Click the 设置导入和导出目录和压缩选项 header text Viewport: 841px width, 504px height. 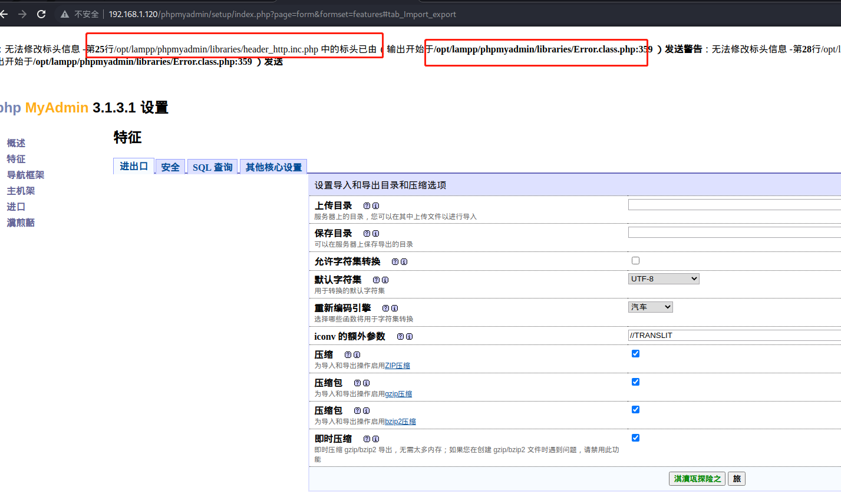pos(380,185)
